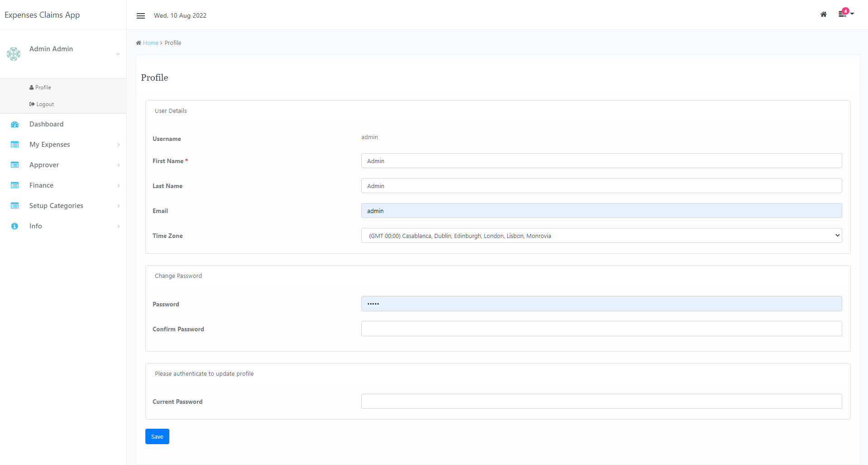Click the home icon in top bar
Screen dimensions: 868x465
click(x=823, y=15)
